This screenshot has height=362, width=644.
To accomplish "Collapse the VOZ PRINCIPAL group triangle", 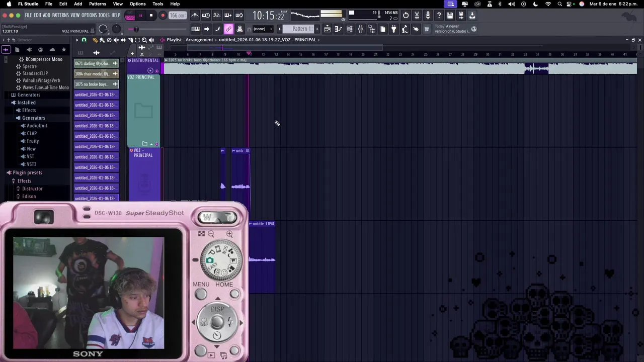I will (x=151, y=144).
